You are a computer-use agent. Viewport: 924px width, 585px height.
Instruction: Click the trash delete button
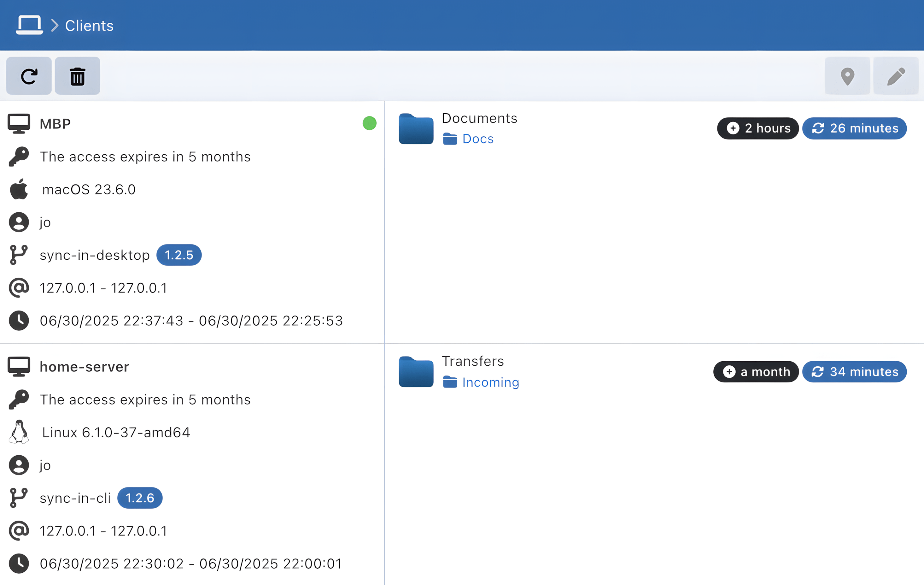click(78, 76)
